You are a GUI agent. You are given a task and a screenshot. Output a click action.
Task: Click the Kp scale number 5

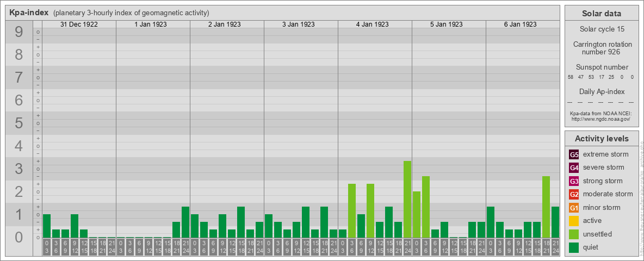coord(19,123)
